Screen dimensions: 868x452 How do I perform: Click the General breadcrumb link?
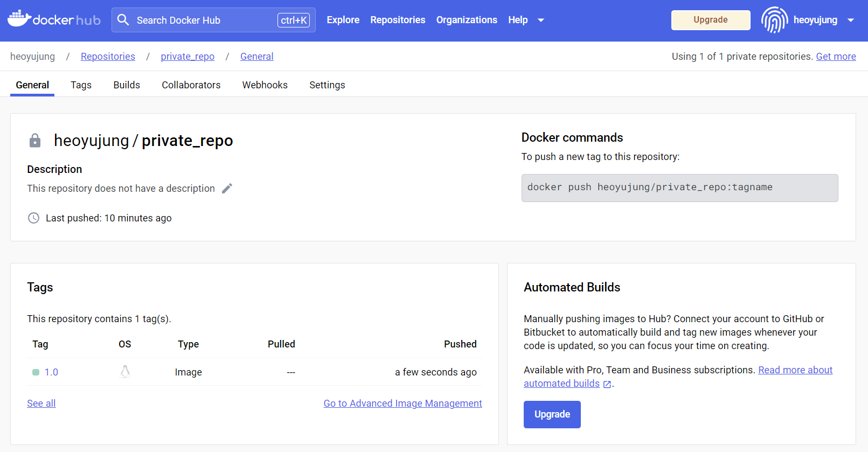click(257, 57)
